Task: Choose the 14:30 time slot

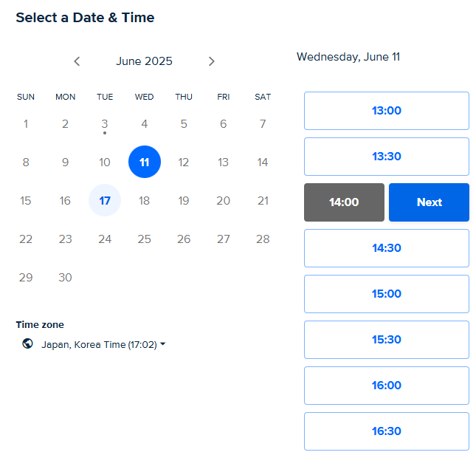Action: pyautogui.click(x=387, y=248)
